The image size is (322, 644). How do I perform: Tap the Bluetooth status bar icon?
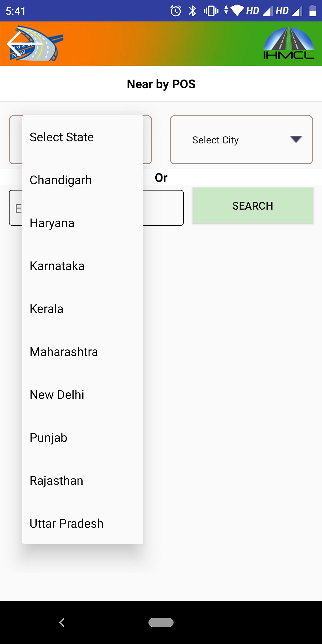point(193,11)
